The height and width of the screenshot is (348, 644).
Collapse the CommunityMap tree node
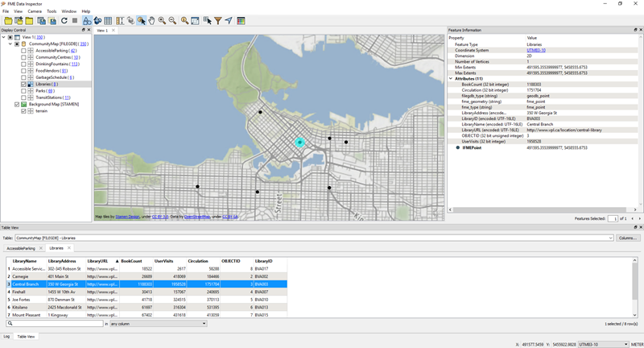click(x=10, y=43)
